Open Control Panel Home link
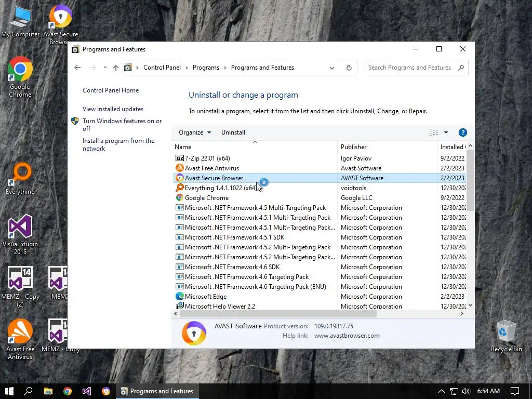 [x=111, y=90]
